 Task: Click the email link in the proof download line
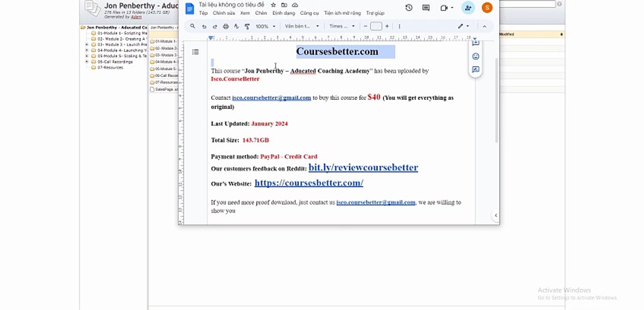click(376, 202)
